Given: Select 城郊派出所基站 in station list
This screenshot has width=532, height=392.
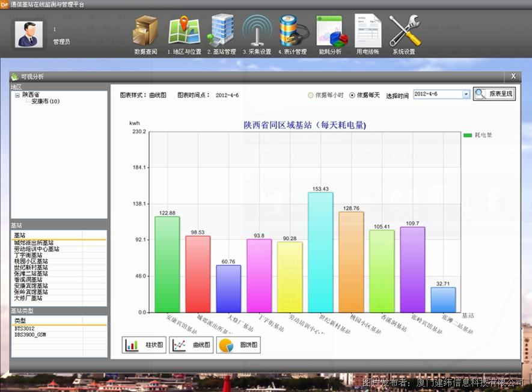Looking at the screenshot, I should point(34,243).
